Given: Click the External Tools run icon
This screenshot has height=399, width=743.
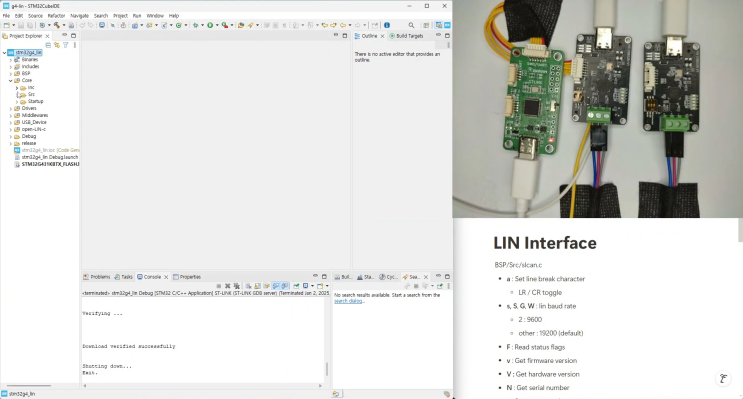Looking at the screenshot, I should [225, 25].
